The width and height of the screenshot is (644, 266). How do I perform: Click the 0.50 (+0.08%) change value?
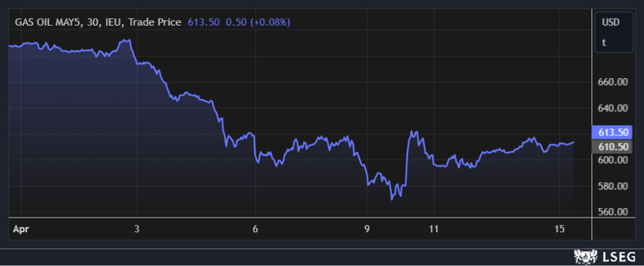point(258,22)
